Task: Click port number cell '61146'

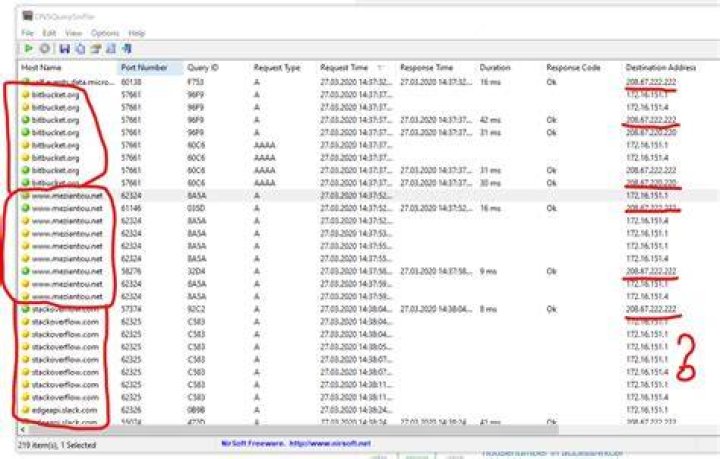Action: (130, 208)
